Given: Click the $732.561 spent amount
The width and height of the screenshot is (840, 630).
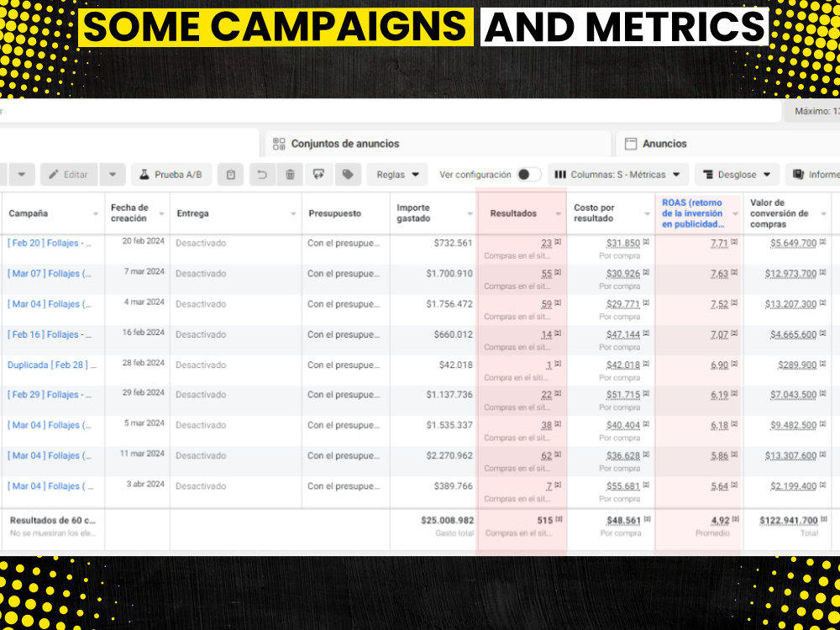Looking at the screenshot, I should point(454,244).
